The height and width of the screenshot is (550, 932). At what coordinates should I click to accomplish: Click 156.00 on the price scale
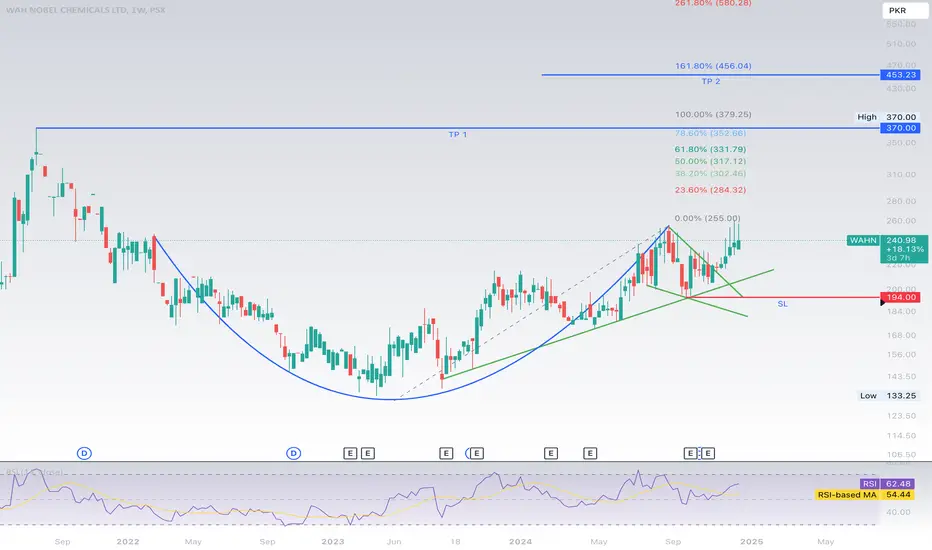(901, 354)
